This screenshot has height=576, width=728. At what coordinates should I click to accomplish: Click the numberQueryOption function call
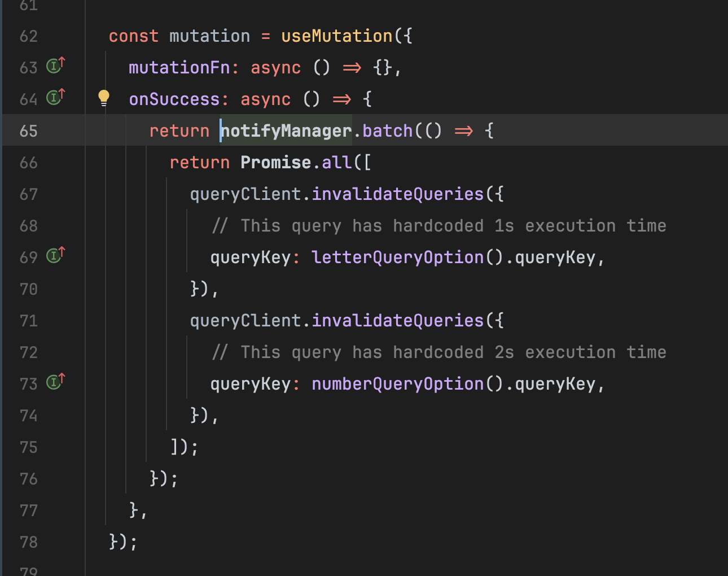[x=398, y=384]
